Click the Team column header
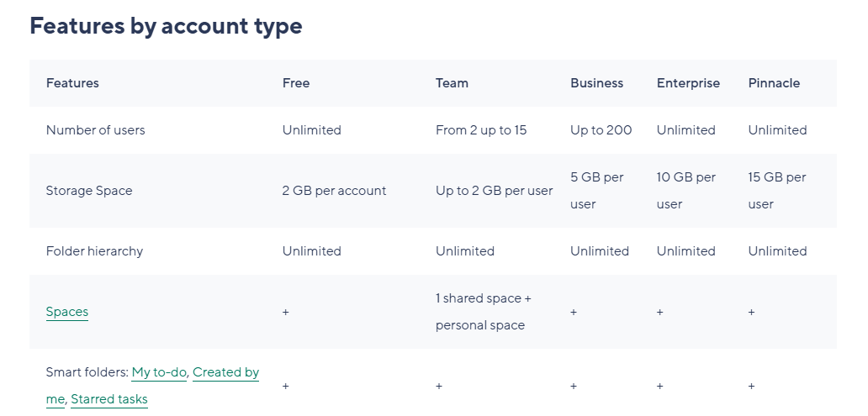Screen dimensions: 868x416 click(x=452, y=83)
